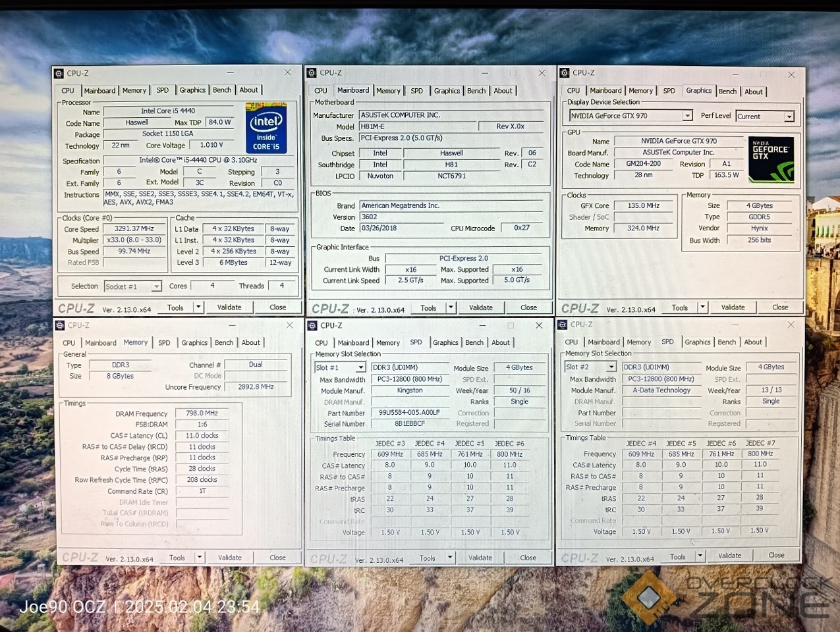
Task: Switch to the Memory tab in the Slot #1 SPD window
Action: [x=388, y=342]
